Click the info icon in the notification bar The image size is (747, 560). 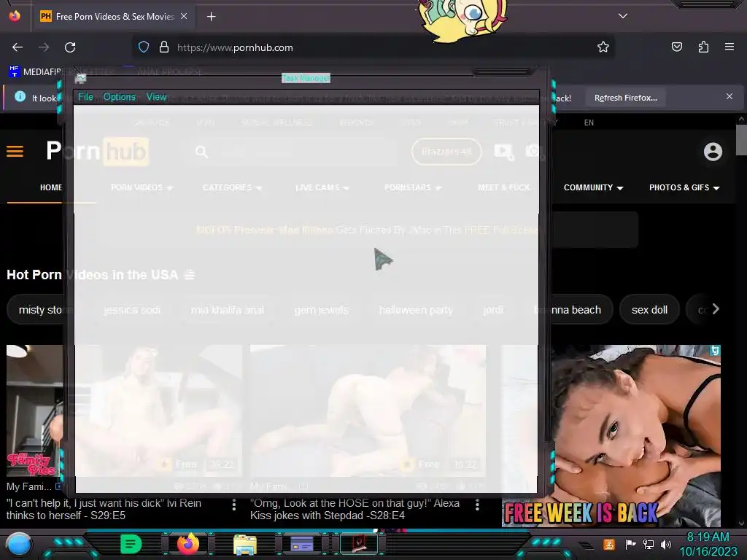click(20, 96)
